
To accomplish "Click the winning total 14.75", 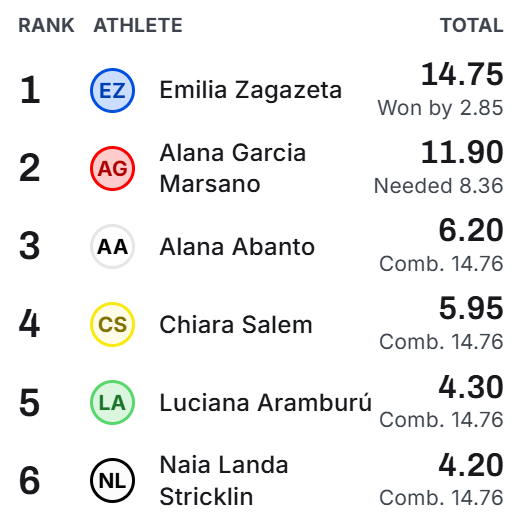I will tap(462, 74).
